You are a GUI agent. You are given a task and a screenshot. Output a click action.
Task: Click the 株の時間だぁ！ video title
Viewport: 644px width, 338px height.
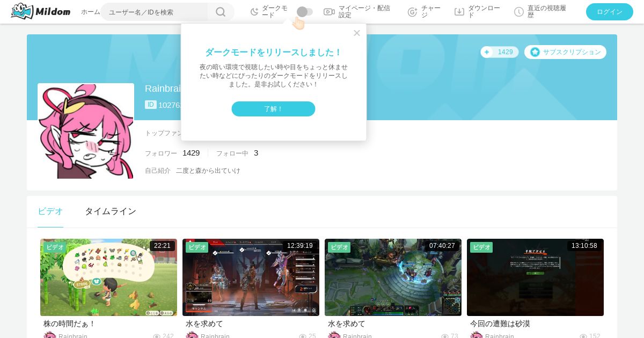[69, 324]
